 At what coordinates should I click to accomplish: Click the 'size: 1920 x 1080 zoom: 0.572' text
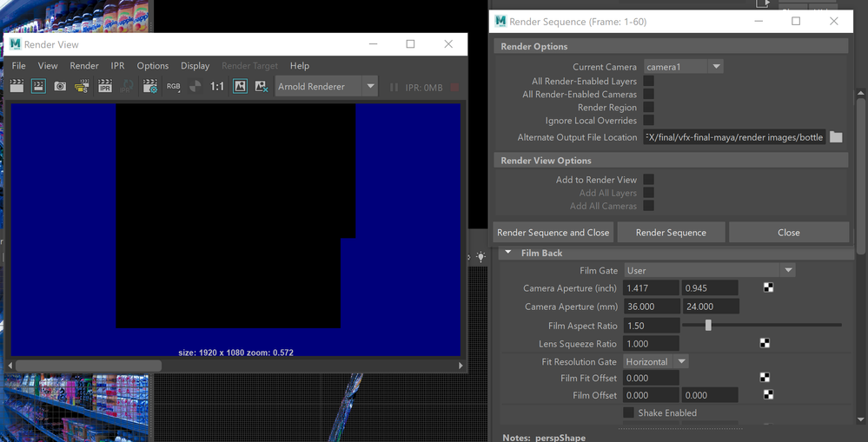click(235, 353)
